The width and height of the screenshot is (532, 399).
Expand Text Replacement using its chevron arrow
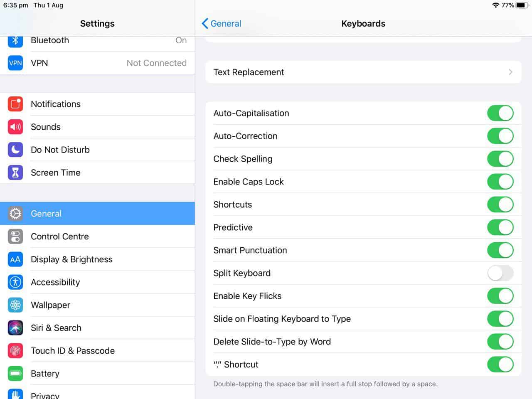pos(510,72)
